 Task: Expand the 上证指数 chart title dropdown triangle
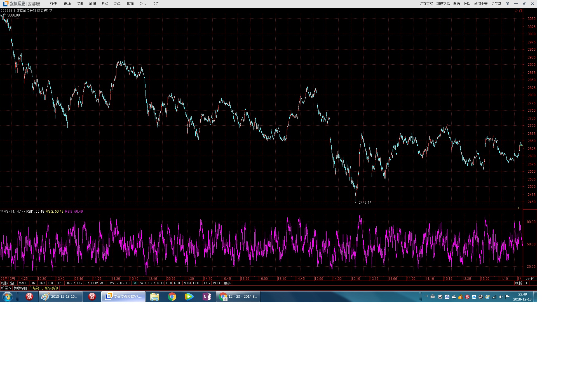pyautogui.click(x=51, y=11)
